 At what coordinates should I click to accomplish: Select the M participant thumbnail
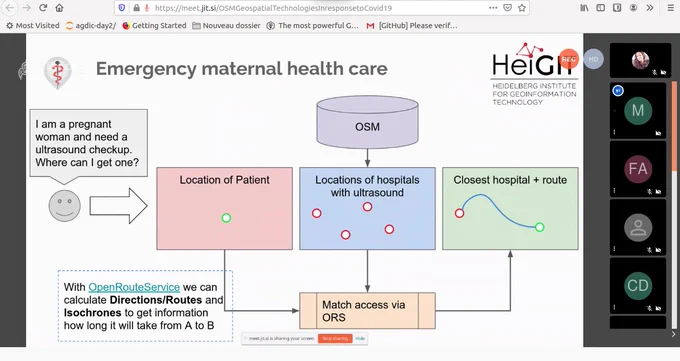click(638, 111)
